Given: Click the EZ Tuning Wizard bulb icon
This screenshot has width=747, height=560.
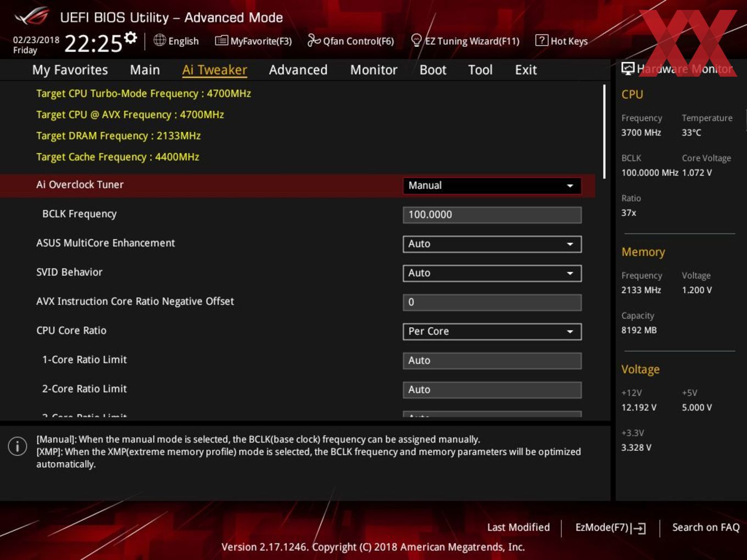Looking at the screenshot, I should [x=416, y=40].
